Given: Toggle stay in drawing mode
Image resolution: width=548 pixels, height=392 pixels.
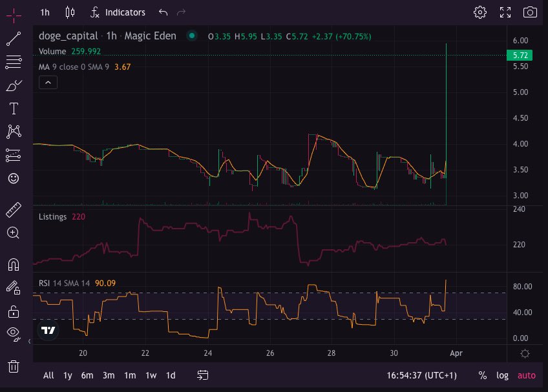Looking at the screenshot, I should [14, 287].
